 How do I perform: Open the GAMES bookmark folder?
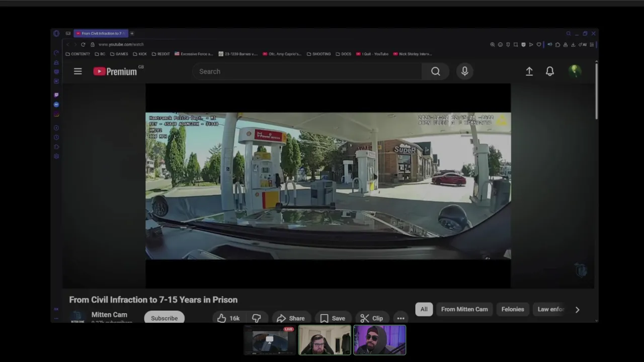pos(119,54)
